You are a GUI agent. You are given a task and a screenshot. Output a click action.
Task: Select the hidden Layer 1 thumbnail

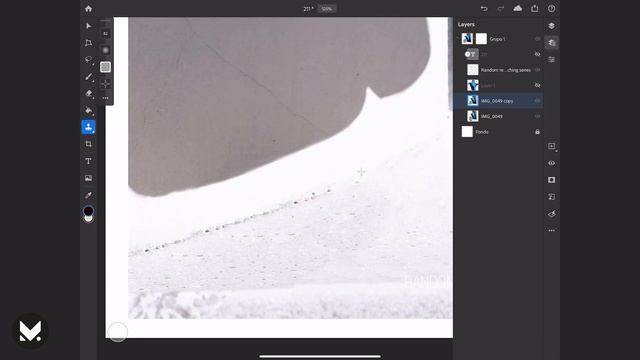473,85
